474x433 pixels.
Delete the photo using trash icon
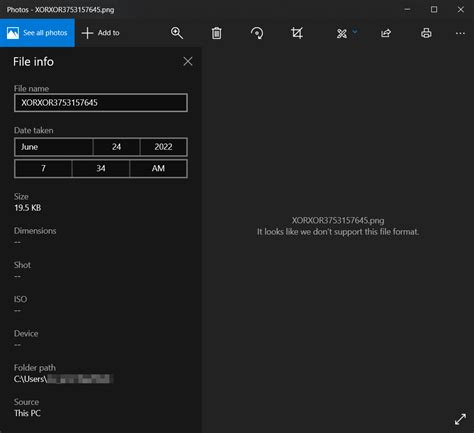(x=217, y=33)
